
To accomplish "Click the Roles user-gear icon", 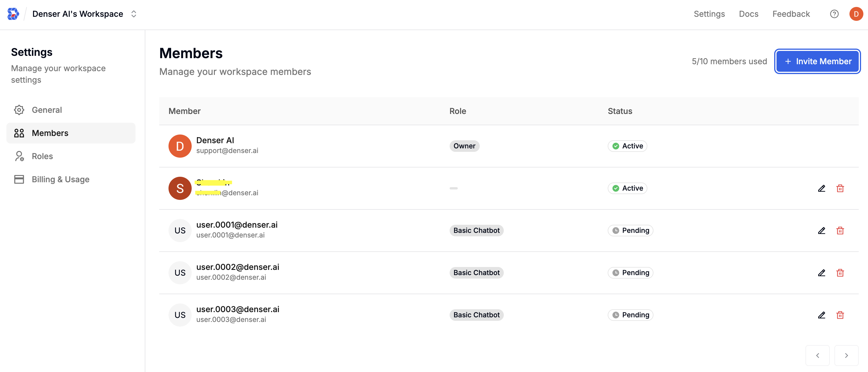I will click(19, 156).
